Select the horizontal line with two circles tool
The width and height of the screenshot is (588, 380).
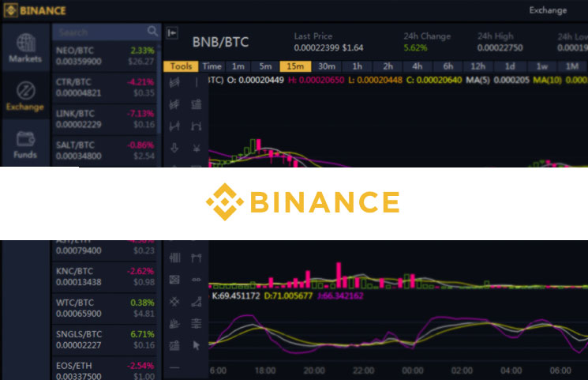(x=196, y=280)
